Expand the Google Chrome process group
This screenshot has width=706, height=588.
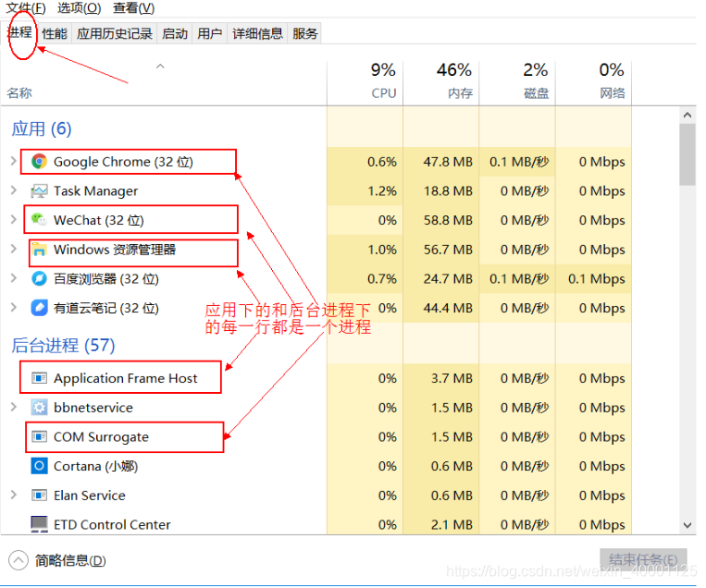pos(14,161)
